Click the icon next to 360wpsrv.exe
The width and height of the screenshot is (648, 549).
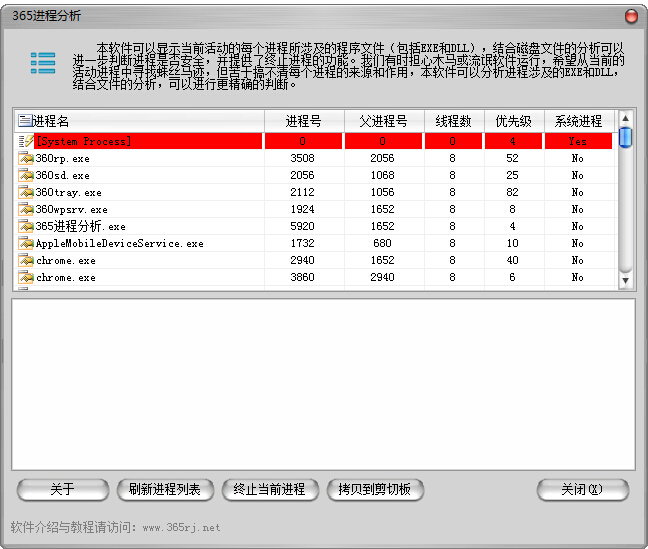click(26, 209)
